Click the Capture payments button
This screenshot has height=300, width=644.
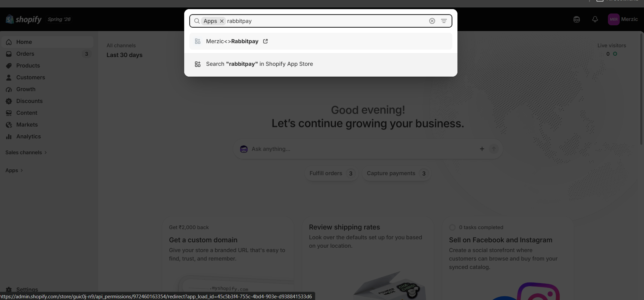(x=396, y=173)
